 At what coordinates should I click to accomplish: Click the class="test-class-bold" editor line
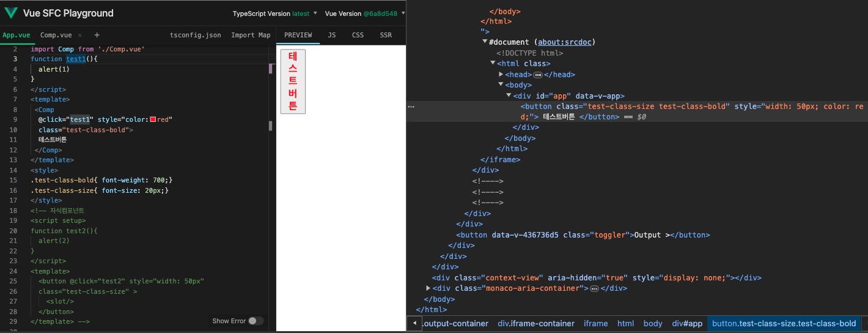coord(86,130)
